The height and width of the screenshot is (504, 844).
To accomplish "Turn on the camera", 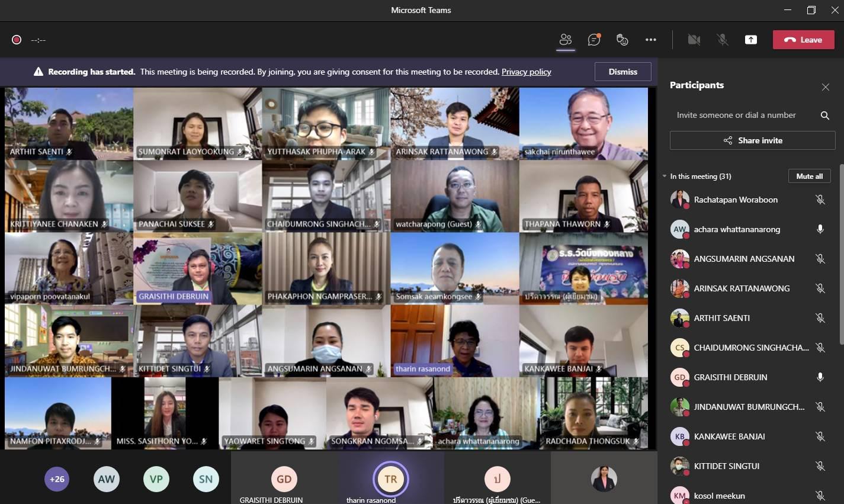I will (x=694, y=40).
